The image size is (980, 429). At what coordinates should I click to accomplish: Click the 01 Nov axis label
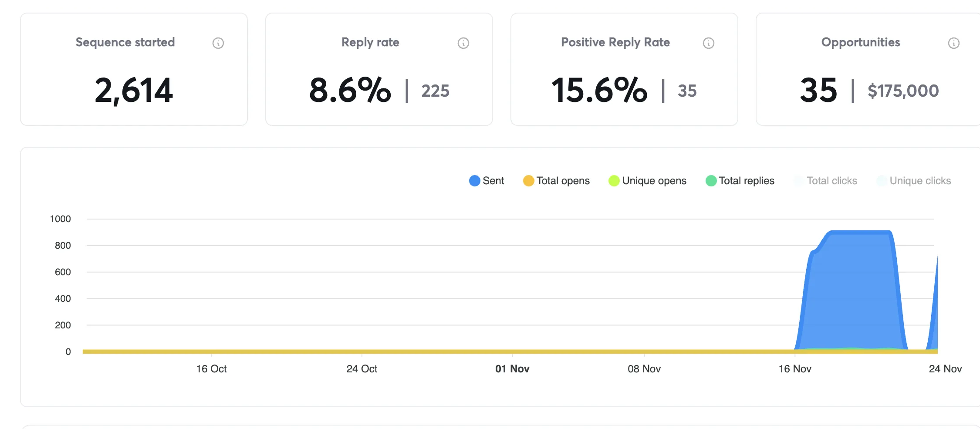coord(512,369)
